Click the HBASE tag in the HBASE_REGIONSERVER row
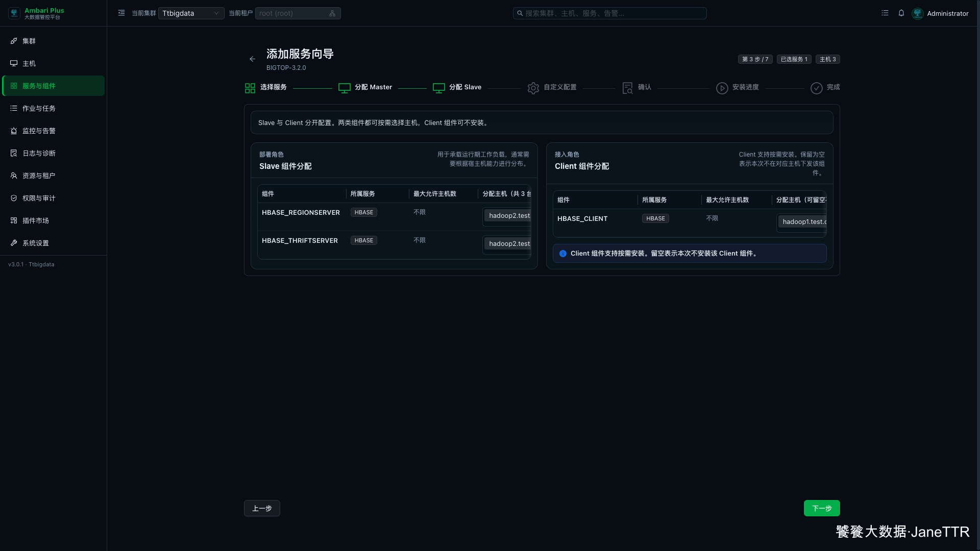This screenshot has height=551, width=980. point(364,212)
